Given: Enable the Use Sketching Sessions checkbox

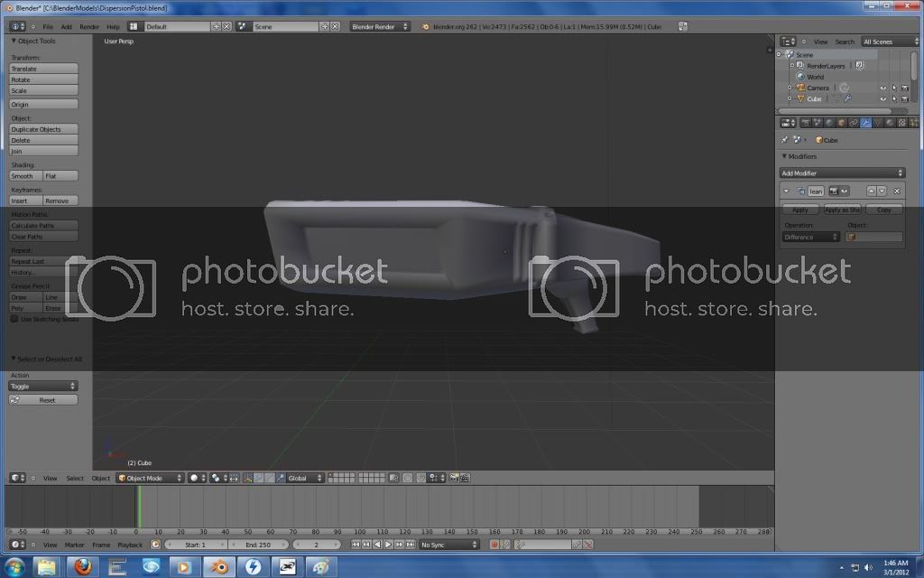Looking at the screenshot, I should coord(14,319).
